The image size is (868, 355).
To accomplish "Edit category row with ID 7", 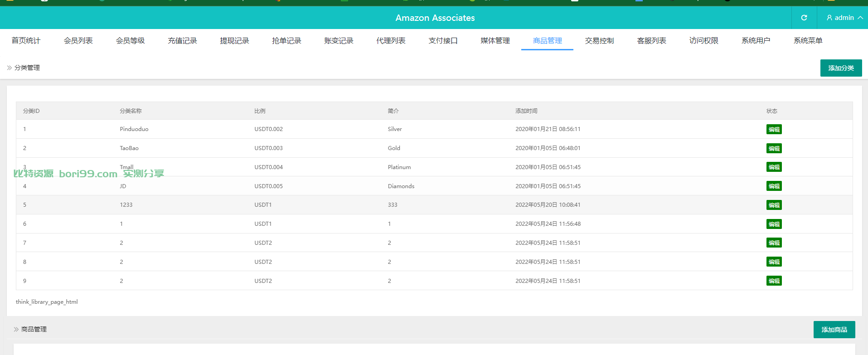I will pyautogui.click(x=774, y=243).
